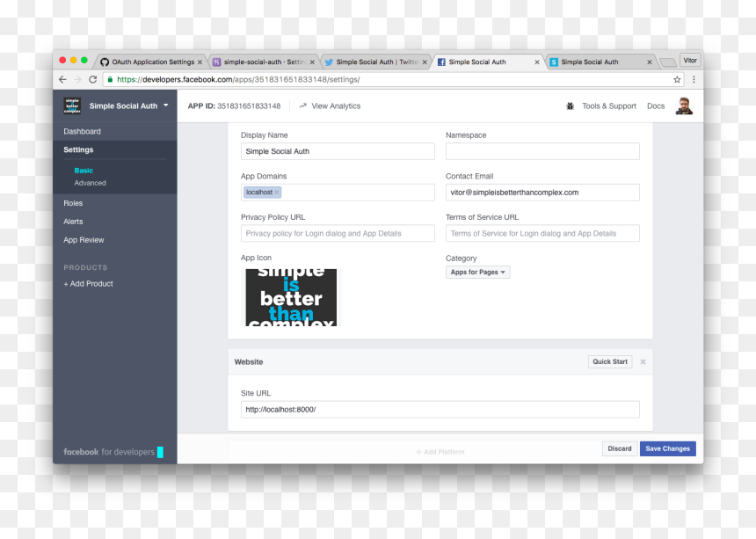
Task: Click the Save Changes button
Action: coord(668,448)
